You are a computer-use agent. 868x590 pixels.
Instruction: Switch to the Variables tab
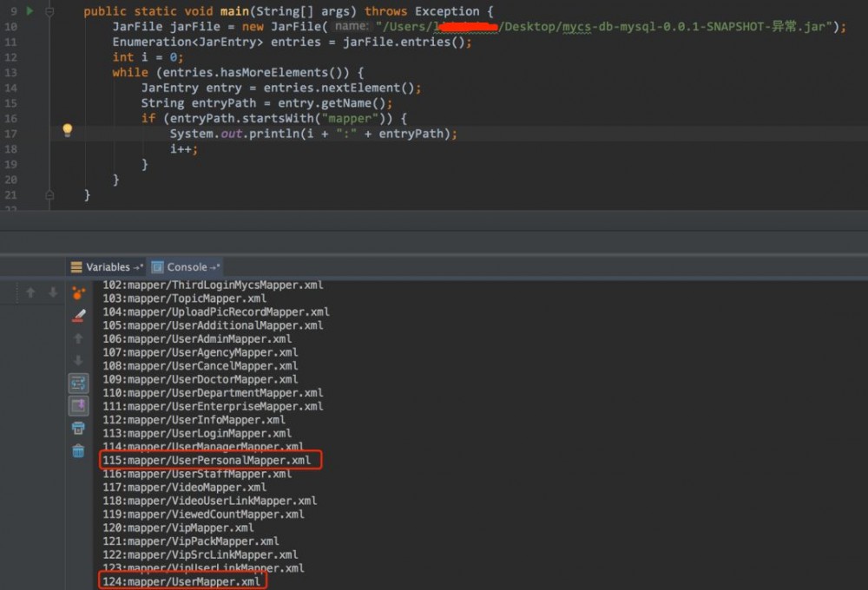tap(106, 267)
